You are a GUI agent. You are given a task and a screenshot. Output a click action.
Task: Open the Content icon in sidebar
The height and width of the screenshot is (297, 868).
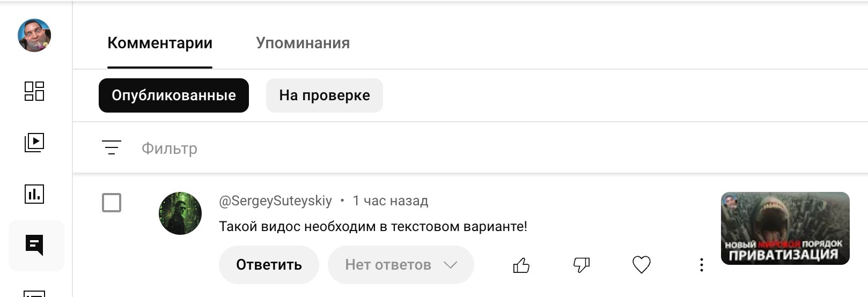coord(34,142)
